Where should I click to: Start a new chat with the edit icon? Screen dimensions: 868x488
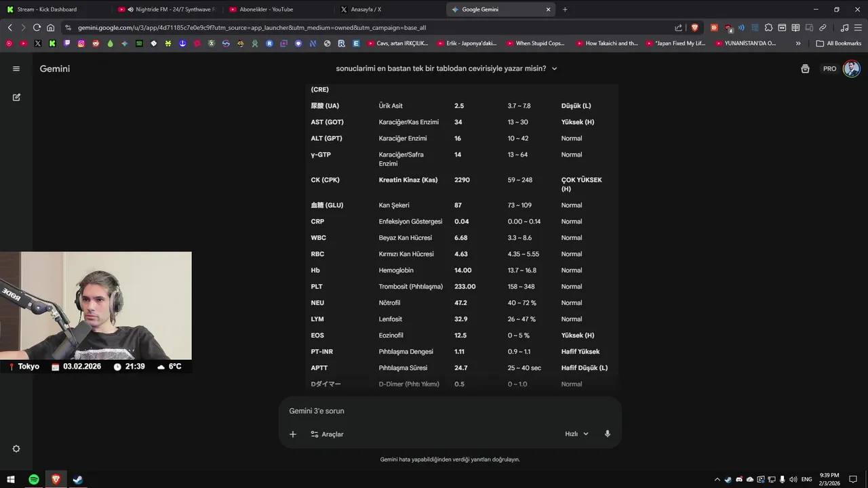(x=16, y=97)
